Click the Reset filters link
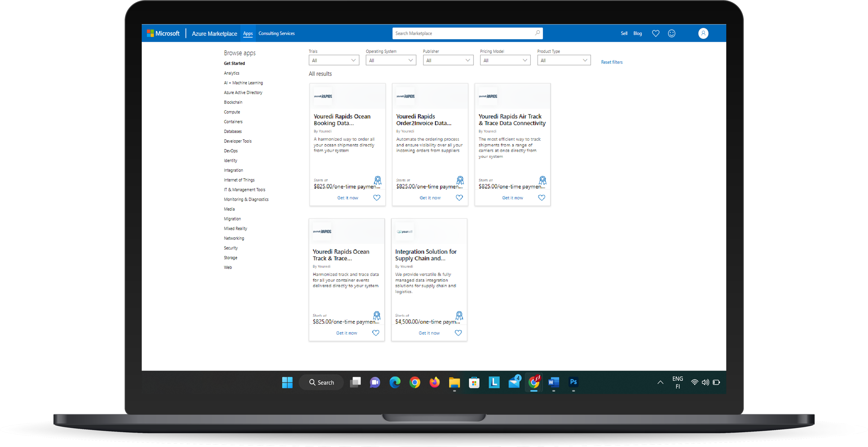The height and width of the screenshot is (447, 868). click(x=612, y=62)
